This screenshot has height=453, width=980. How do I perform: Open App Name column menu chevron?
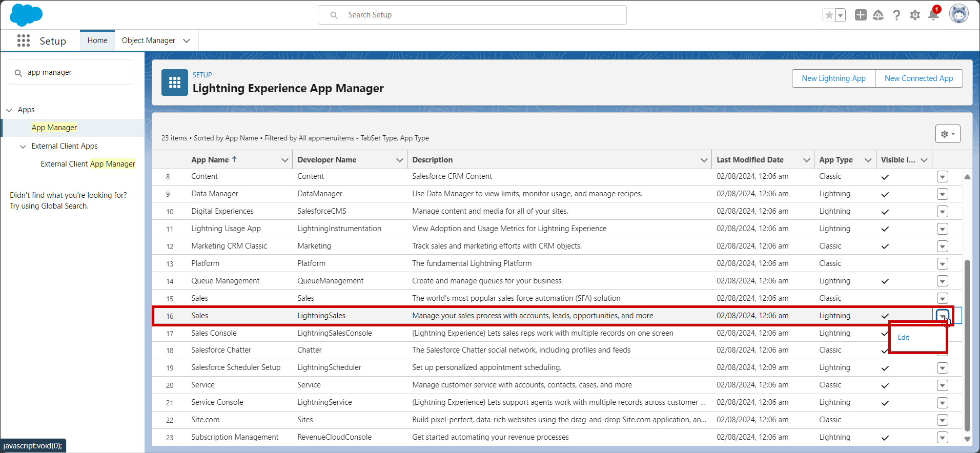(x=284, y=160)
